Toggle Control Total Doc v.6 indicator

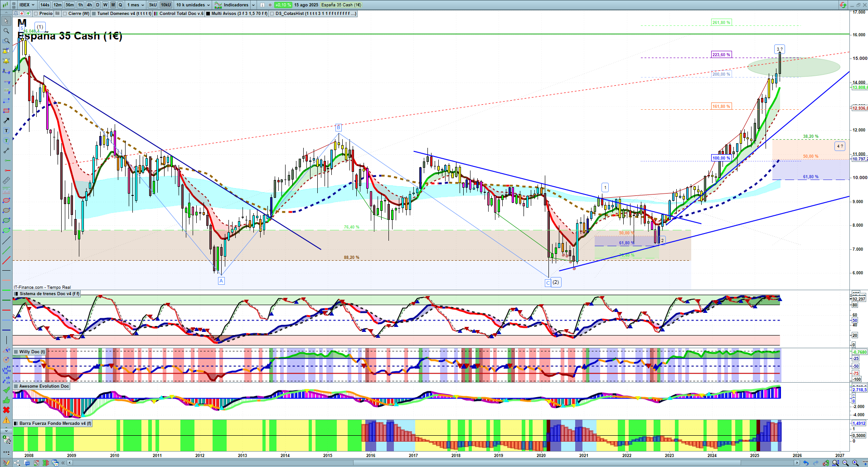click(156, 14)
